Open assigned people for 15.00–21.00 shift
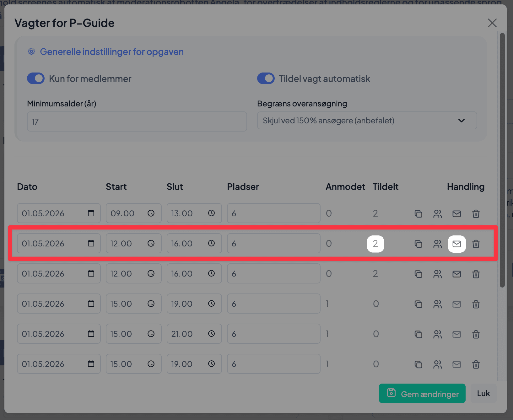 click(x=437, y=334)
